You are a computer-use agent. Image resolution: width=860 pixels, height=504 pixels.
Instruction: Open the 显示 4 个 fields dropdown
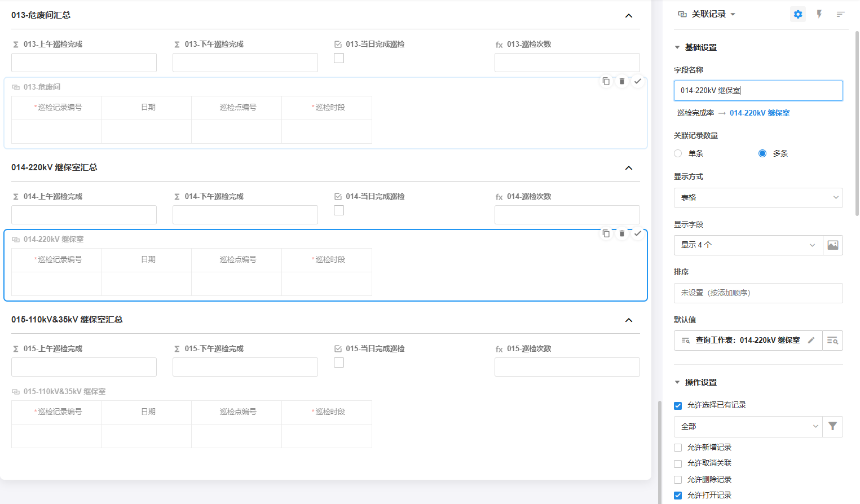point(748,245)
